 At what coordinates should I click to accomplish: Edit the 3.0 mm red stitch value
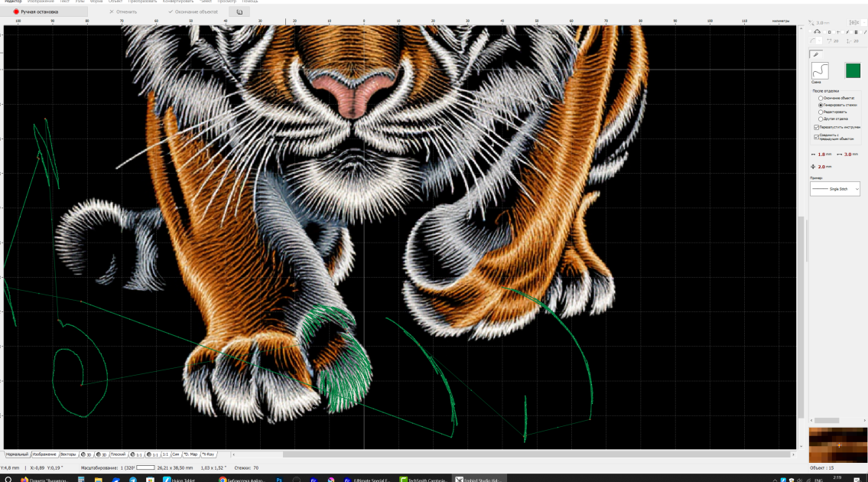pos(847,155)
